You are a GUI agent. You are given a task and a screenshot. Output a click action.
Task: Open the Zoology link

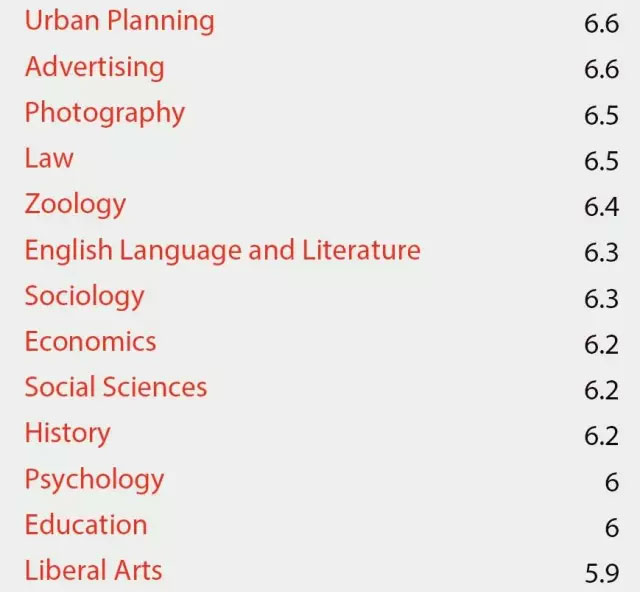[x=76, y=205]
